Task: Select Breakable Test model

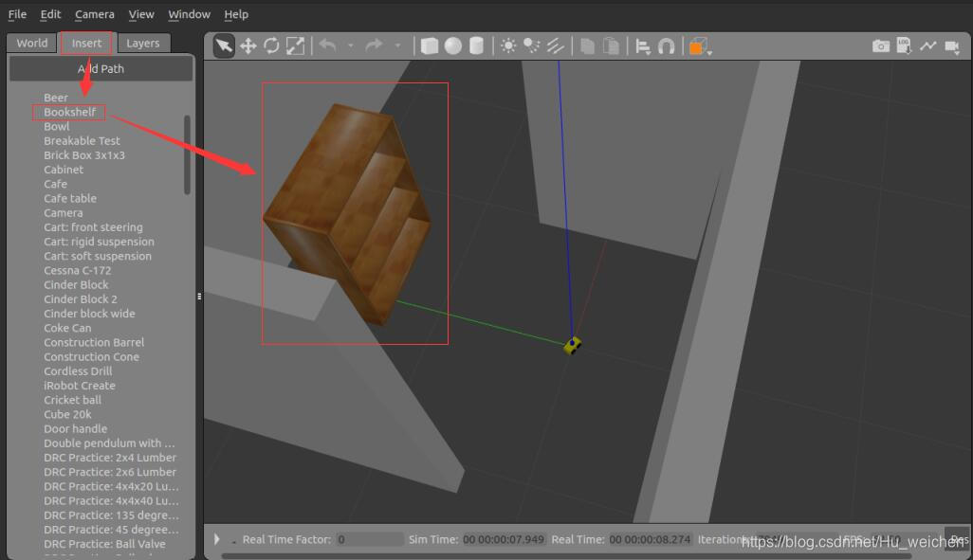Action: (x=82, y=141)
